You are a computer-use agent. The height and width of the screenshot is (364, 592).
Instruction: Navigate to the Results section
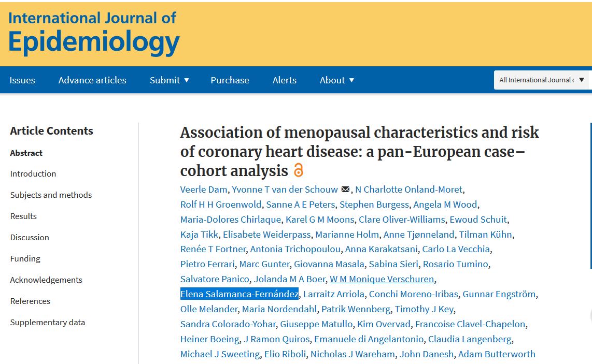tap(23, 216)
